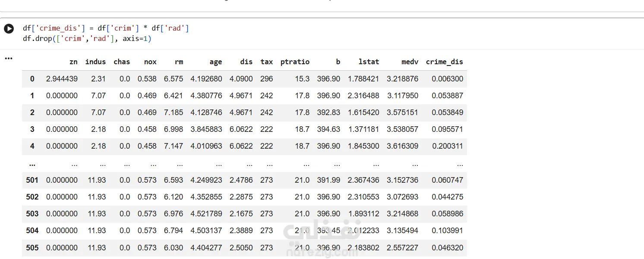Click b value 392.83
The height and width of the screenshot is (259, 644).
coord(328,112)
